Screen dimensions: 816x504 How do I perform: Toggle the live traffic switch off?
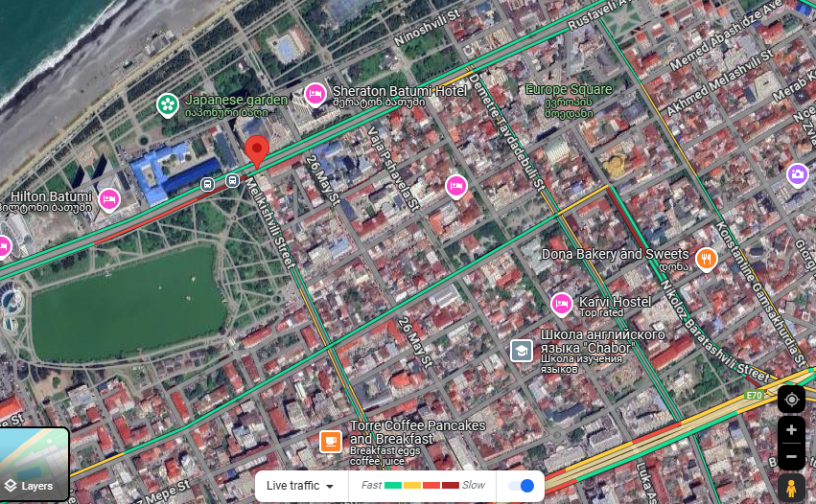521,485
